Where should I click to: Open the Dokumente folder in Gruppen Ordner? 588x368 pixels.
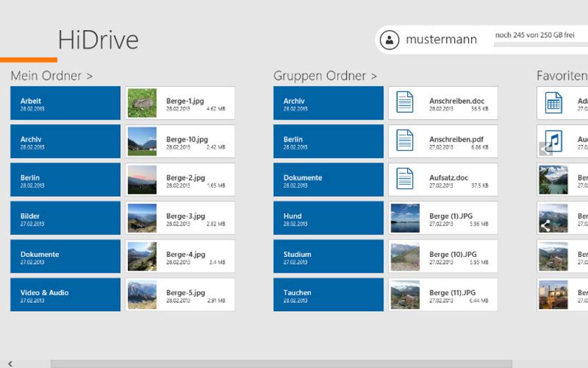pos(329,180)
